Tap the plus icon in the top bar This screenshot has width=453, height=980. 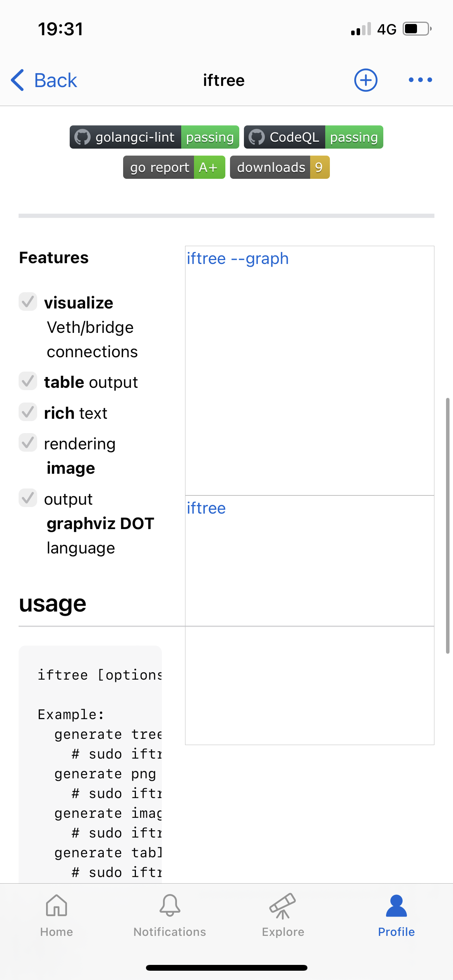point(365,80)
